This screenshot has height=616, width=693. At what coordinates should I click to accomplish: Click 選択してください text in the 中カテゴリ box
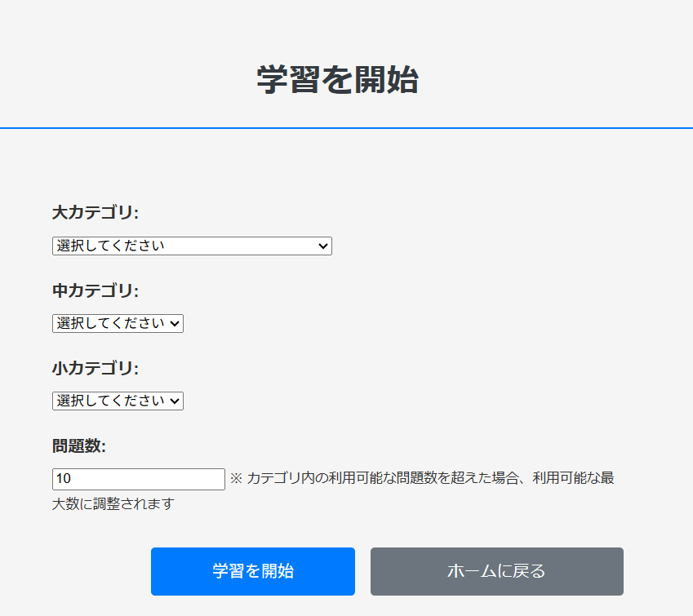110,323
